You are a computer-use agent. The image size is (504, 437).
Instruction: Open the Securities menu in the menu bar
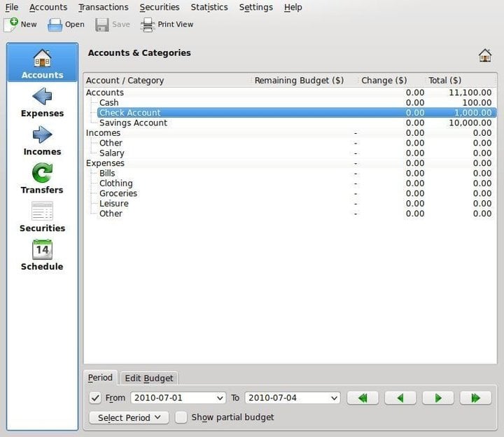(160, 7)
